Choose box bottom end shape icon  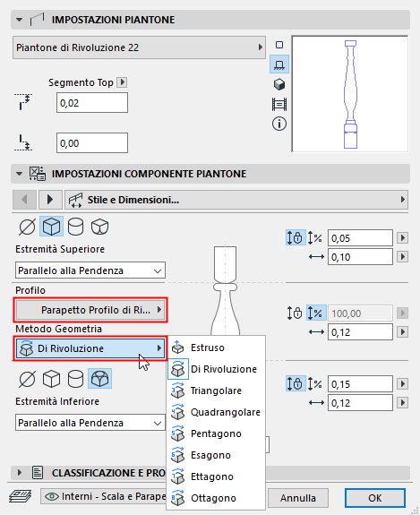click(52, 379)
